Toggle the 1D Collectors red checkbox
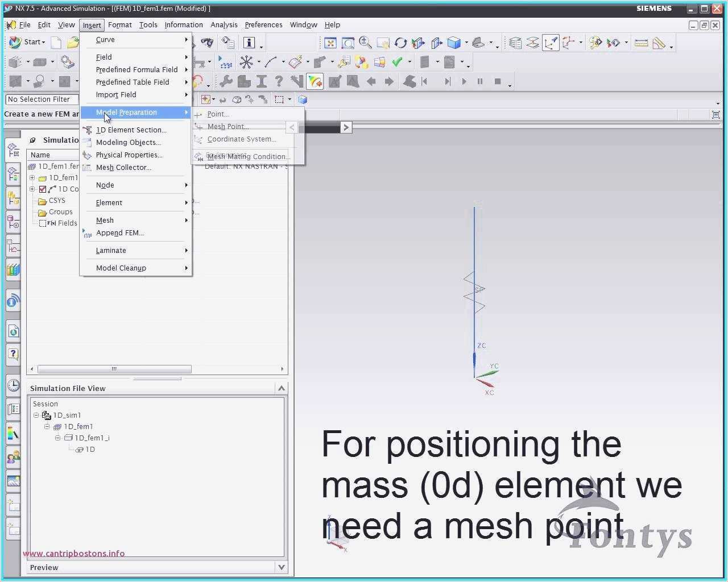This screenshot has width=728, height=582. [x=43, y=189]
